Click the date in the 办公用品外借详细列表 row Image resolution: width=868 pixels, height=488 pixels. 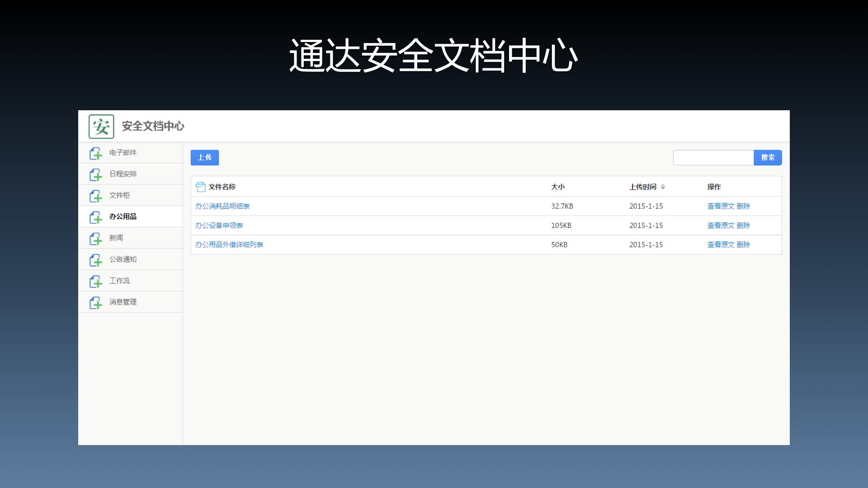click(x=646, y=244)
